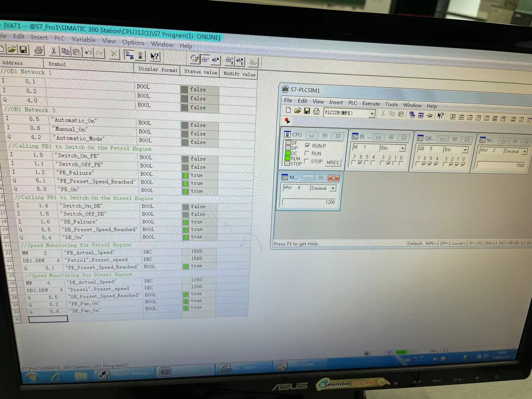Open the Windows Start menu
Image resolution: width=532 pixels, height=399 pixels.
click(x=32, y=377)
